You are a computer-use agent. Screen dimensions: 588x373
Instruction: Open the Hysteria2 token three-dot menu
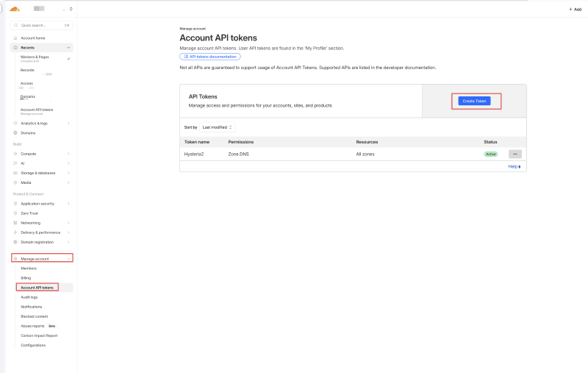[515, 154]
